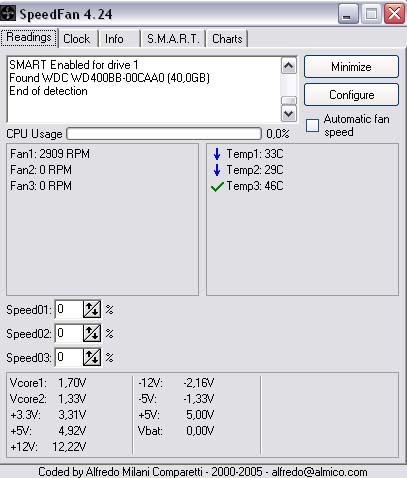Image resolution: width=407 pixels, height=478 pixels.
Task: Open the Clock tab
Action: coord(77,39)
